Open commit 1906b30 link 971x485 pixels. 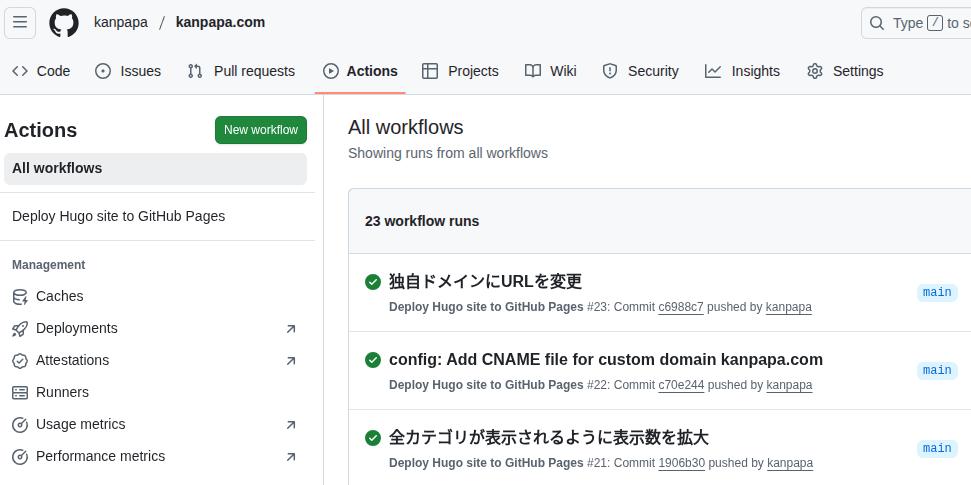[x=682, y=463]
